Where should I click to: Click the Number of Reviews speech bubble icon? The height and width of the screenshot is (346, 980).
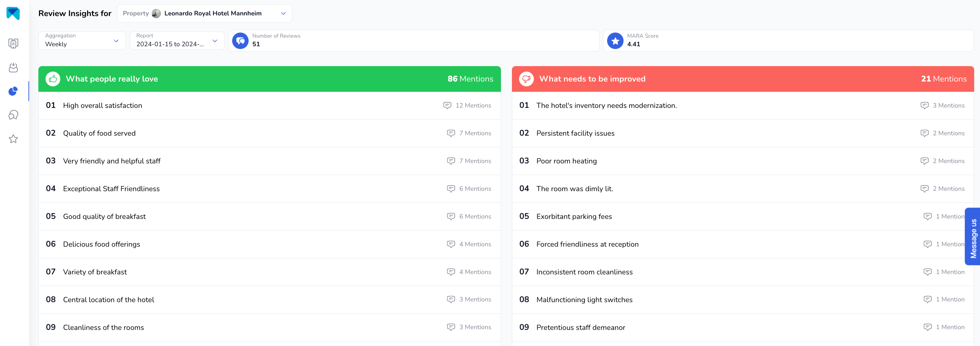tap(240, 41)
